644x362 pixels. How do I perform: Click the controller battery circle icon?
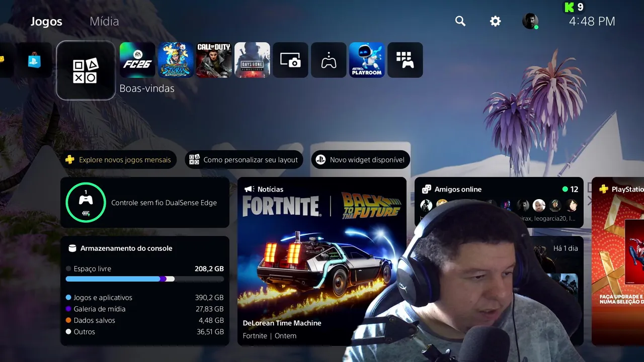[x=86, y=203]
